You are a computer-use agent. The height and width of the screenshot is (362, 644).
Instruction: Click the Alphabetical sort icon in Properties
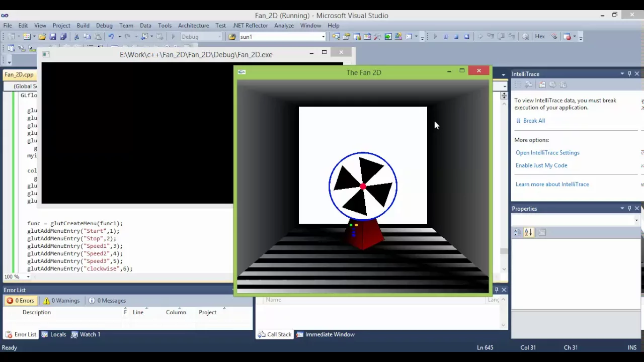(528, 232)
